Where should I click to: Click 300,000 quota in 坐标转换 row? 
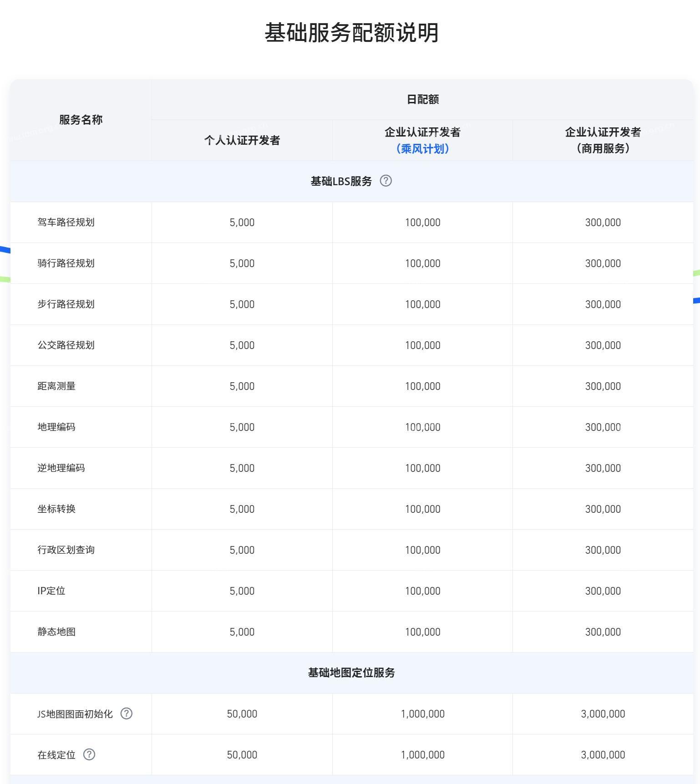[x=603, y=509]
